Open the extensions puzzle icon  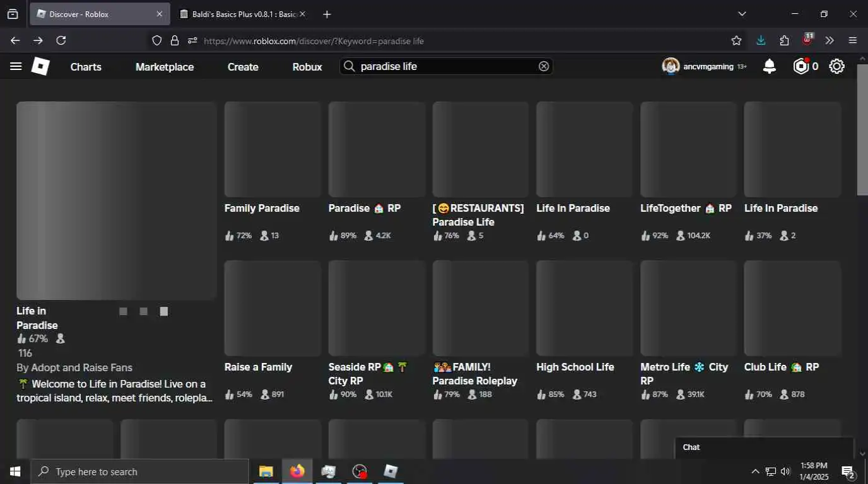tap(784, 40)
